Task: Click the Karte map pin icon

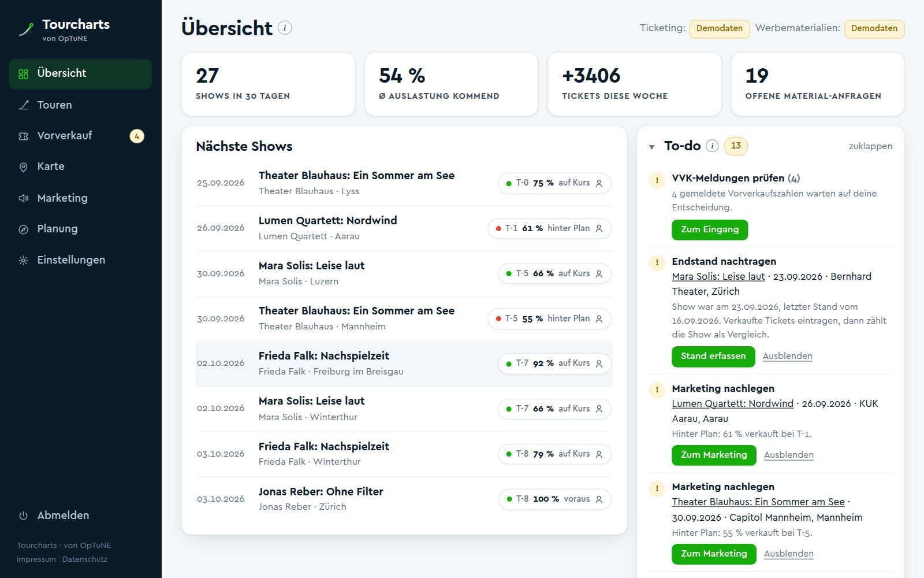Action: (24, 167)
